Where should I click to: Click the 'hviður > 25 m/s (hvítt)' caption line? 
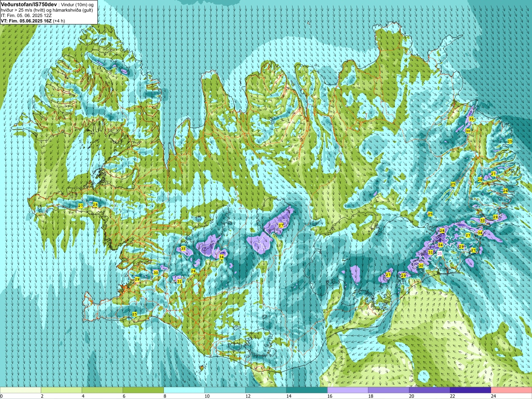47,10
